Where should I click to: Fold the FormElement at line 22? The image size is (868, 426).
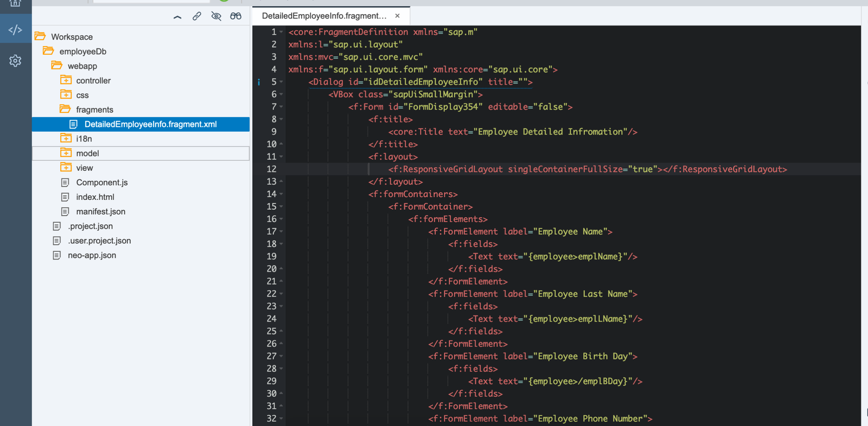click(281, 295)
